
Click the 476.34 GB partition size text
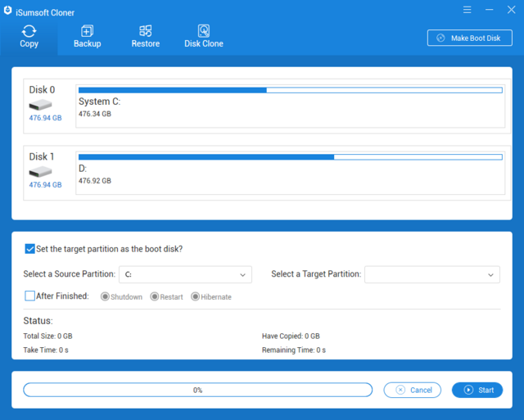click(95, 114)
